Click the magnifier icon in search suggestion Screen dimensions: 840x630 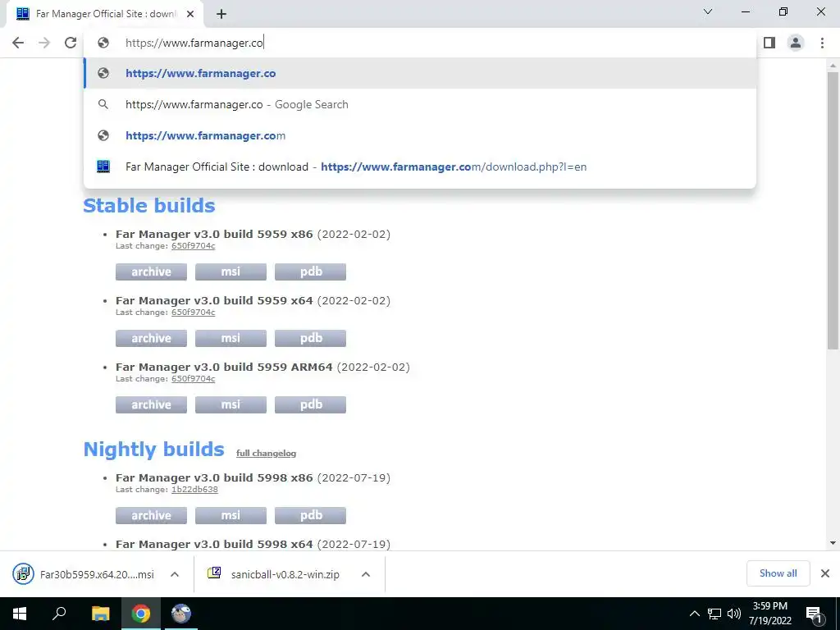coord(103,104)
